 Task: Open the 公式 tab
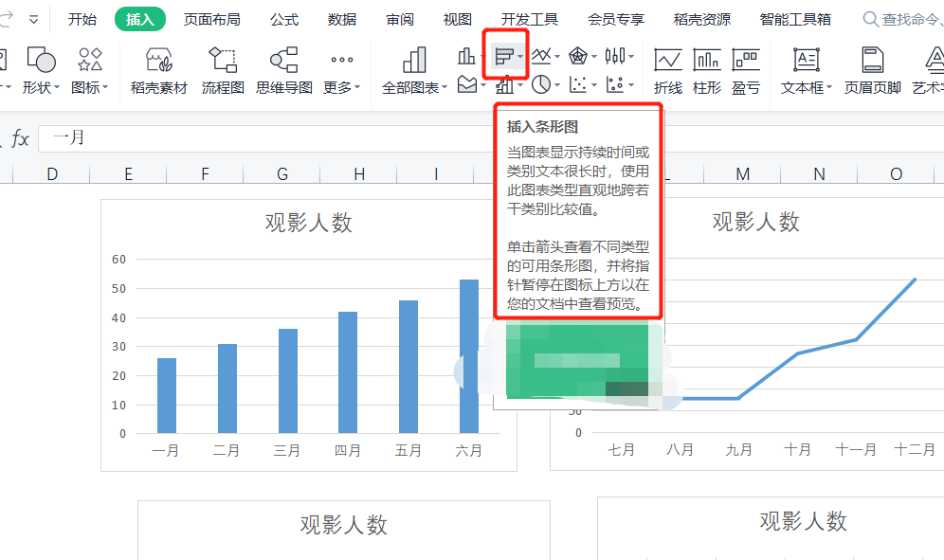click(x=284, y=19)
